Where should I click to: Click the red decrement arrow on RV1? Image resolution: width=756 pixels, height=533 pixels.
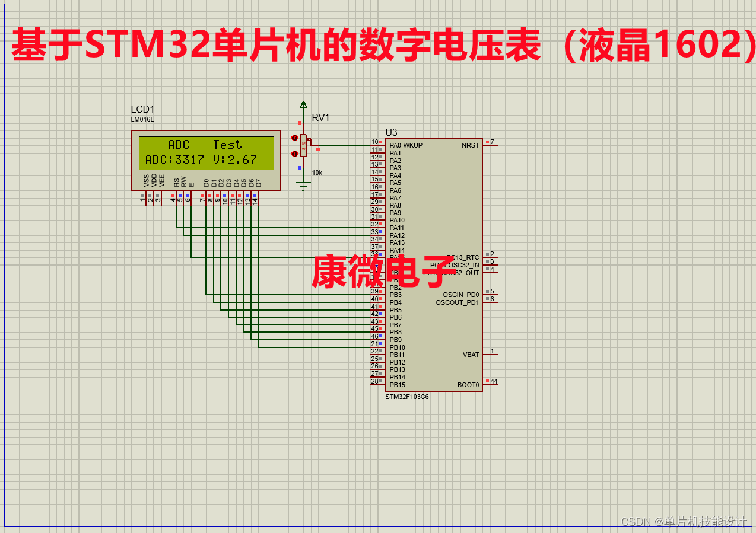pos(295,154)
